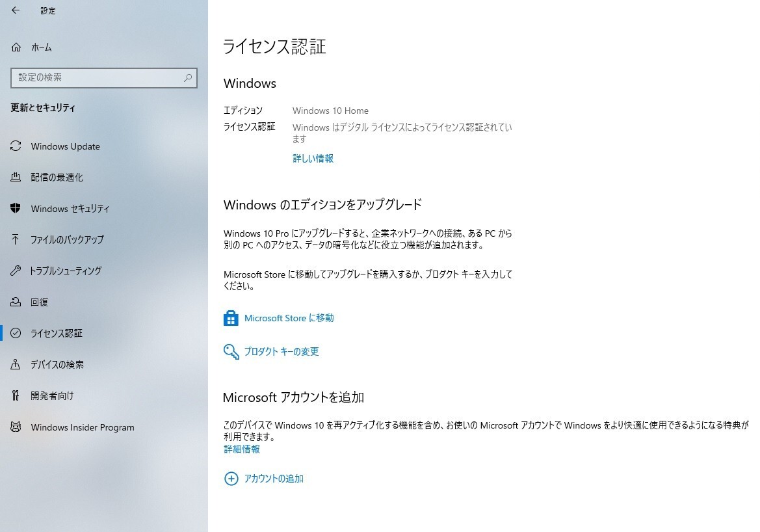Viewport: 760px width, 532px height.
Task: Select ライセンス認証 in the sidebar
Action: [x=104, y=333]
